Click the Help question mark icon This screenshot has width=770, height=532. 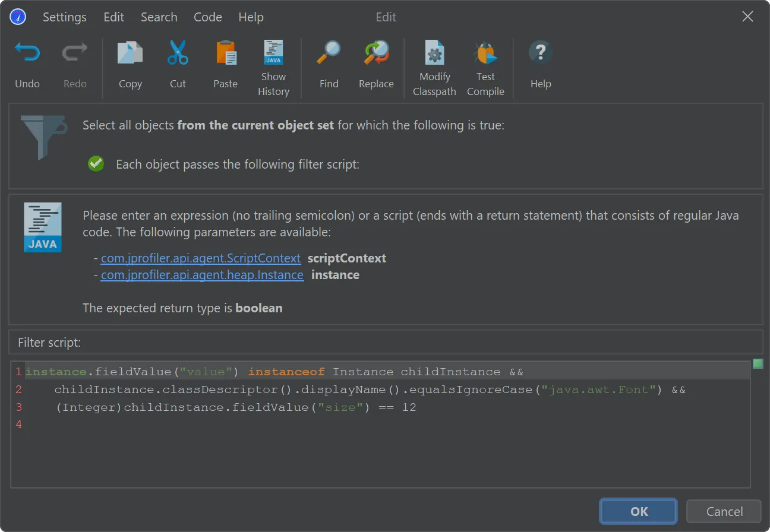[541, 53]
